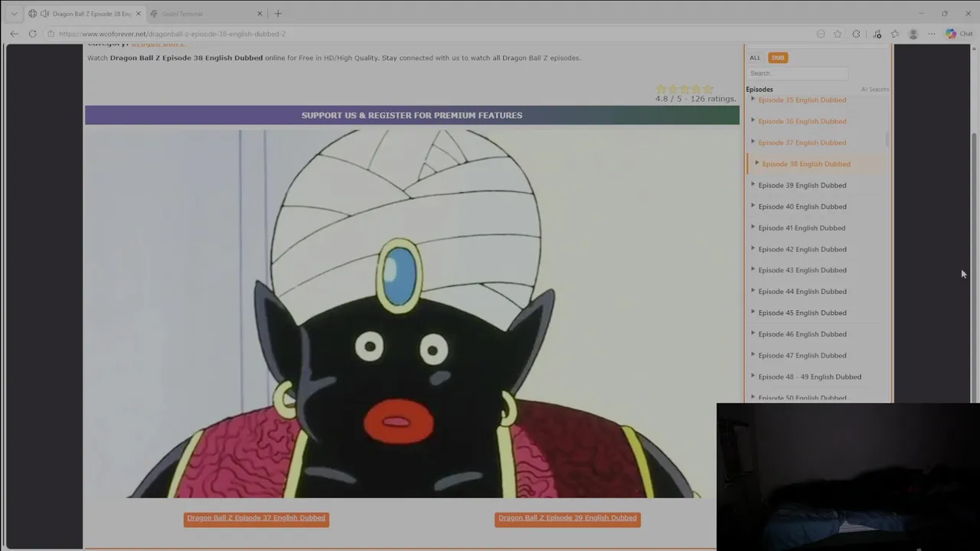Expand Episode 43 English Dubbed arrow
Viewport: 980px width, 551px height.
(753, 269)
